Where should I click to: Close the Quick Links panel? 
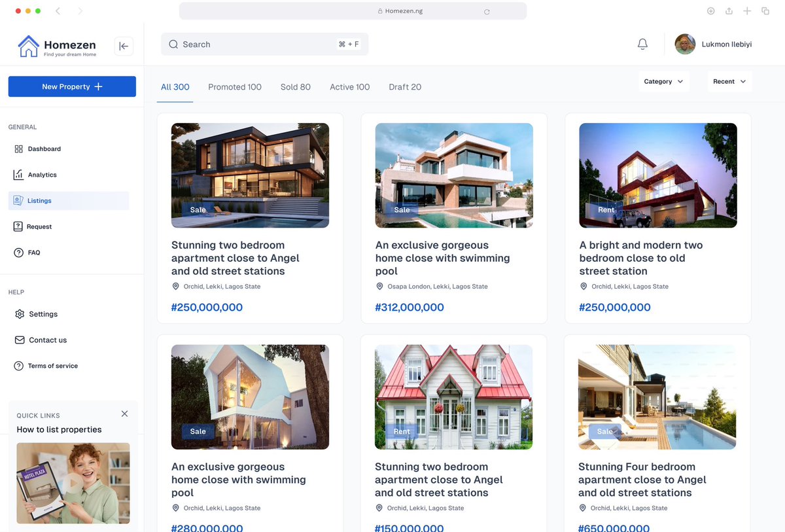click(124, 414)
